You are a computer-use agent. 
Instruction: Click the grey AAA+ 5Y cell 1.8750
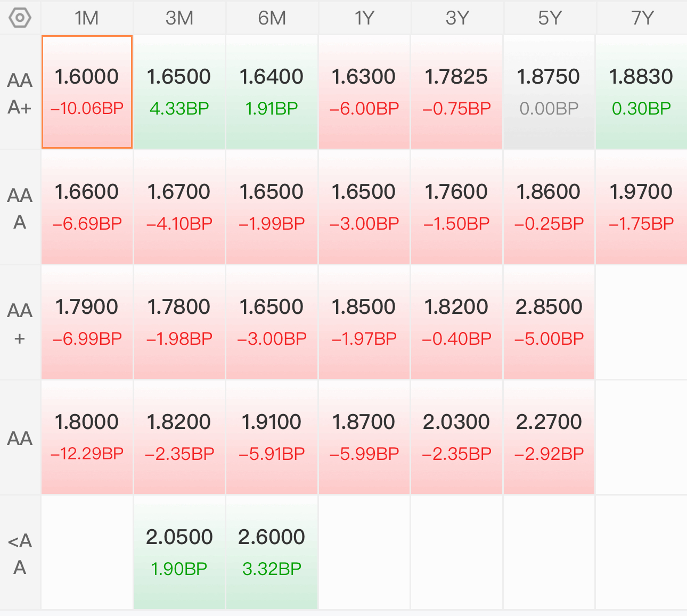click(549, 92)
